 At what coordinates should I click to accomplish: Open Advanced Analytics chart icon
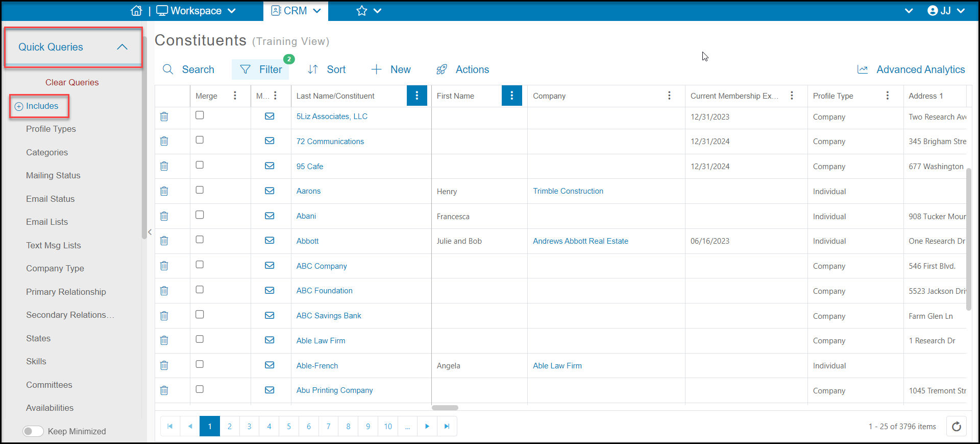click(863, 69)
